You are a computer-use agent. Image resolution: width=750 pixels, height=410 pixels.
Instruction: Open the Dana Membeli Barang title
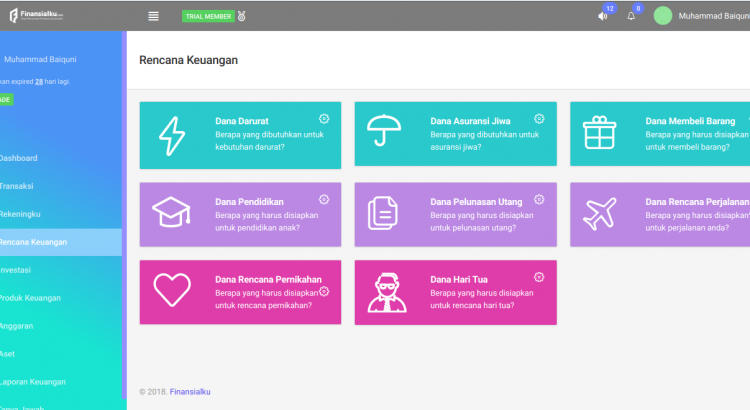tap(690, 121)
